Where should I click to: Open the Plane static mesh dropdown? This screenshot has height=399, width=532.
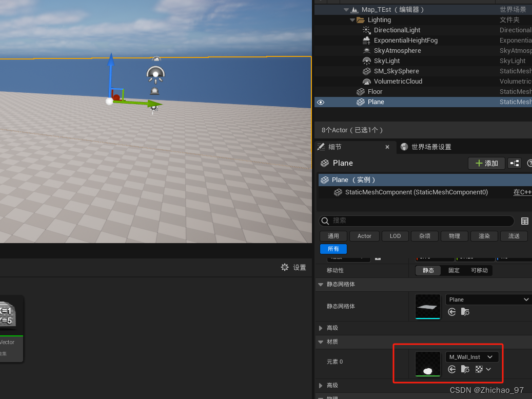click(488, 300)
